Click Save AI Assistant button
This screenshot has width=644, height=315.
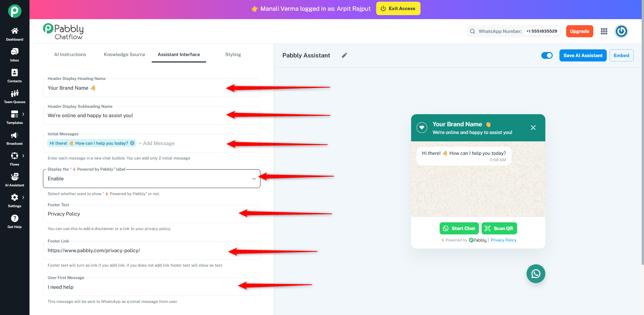583,55
